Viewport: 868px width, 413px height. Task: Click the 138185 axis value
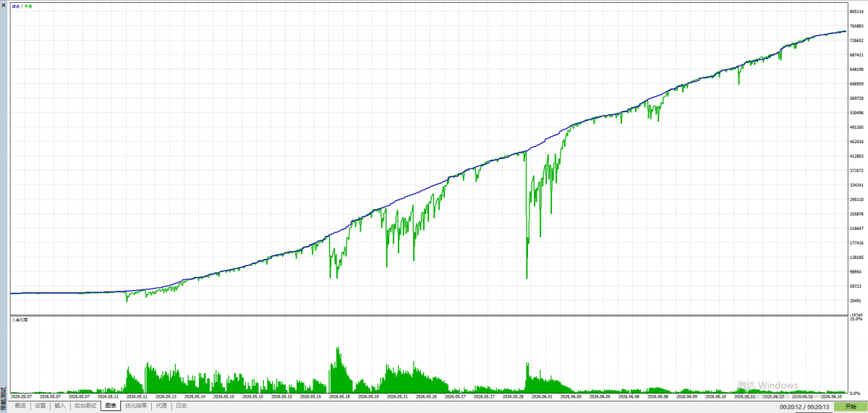coord(857,257)
